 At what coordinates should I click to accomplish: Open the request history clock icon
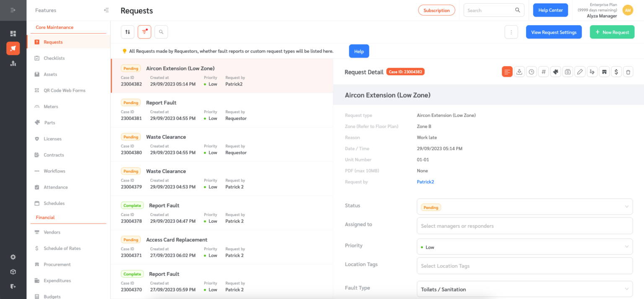point(531,71)
